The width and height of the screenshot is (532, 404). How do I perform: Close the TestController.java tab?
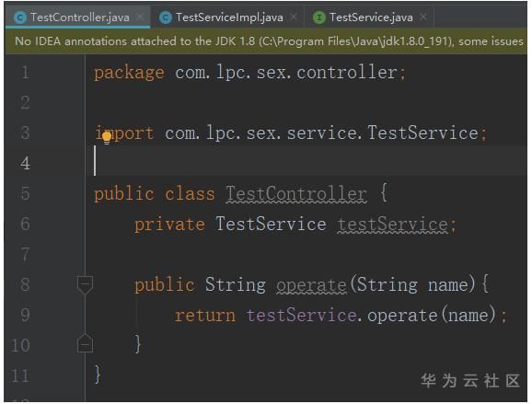click(x=140, y=17)
